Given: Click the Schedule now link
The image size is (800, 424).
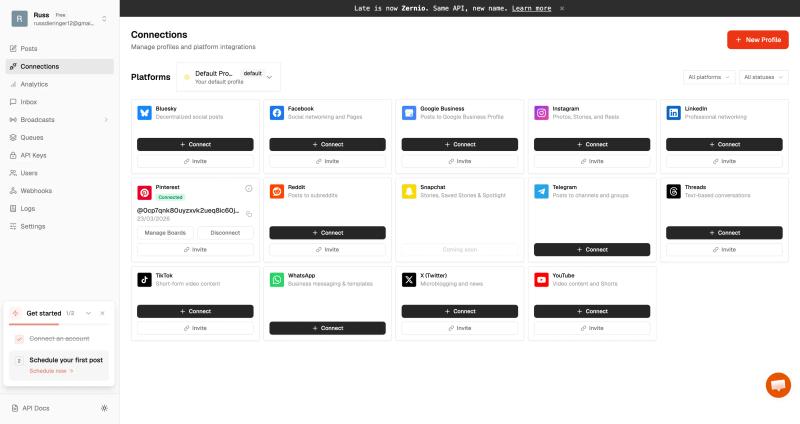Looking at the screenshot, I should 51,371.
